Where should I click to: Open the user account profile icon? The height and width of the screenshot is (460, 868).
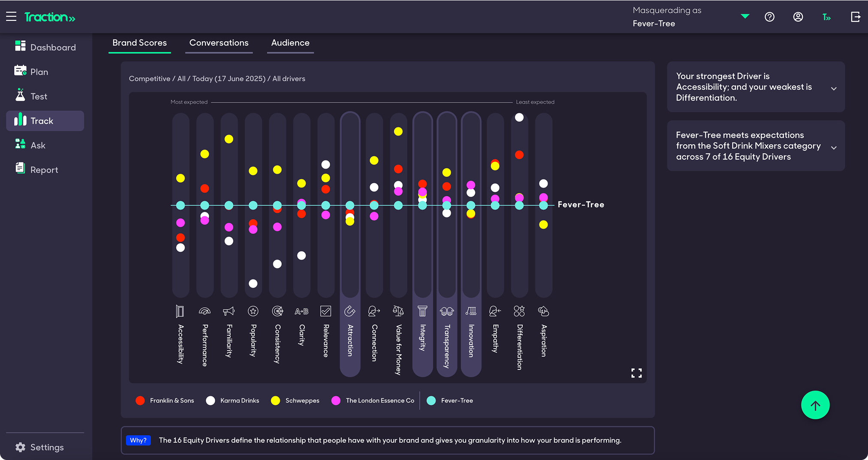(798, 17)
